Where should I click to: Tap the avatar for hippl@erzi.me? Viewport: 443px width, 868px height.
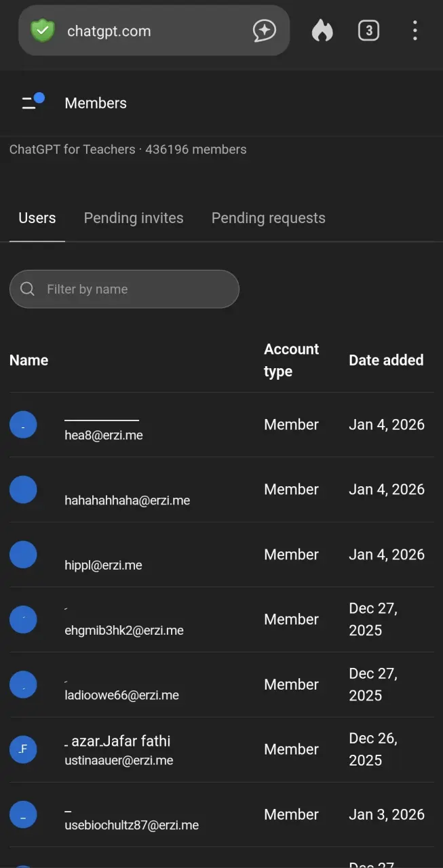click(23, 555)
